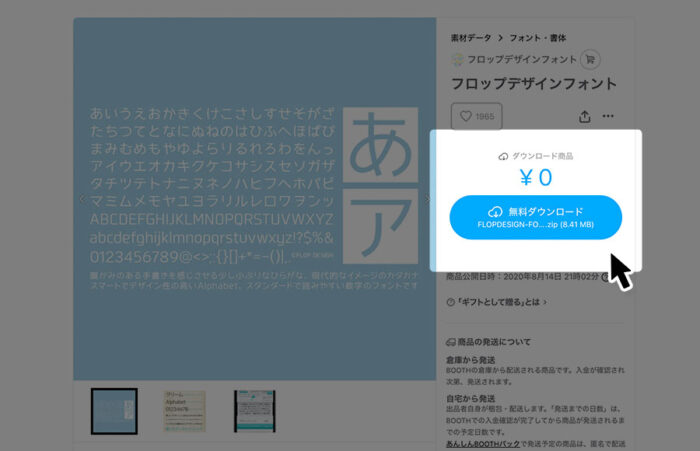Show next image with right arrow
The width and height of the screenshot is (700, 451).
click(x=427, y=199)
